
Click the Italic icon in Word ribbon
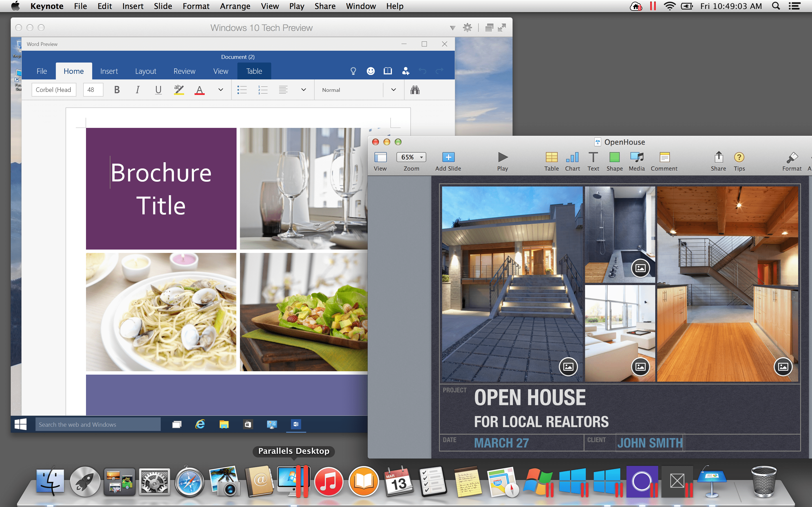coord(137,90)
